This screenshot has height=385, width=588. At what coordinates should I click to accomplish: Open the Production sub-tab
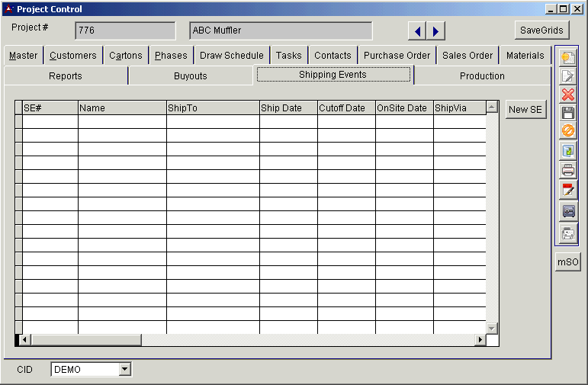tap(482, 76)
